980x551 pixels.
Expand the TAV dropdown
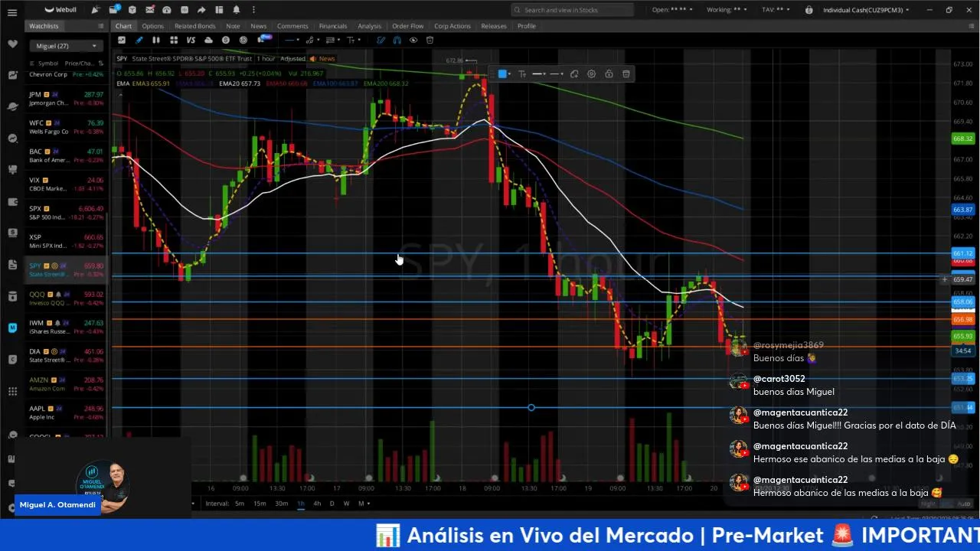pyautogui.click(x=776, y=10)
